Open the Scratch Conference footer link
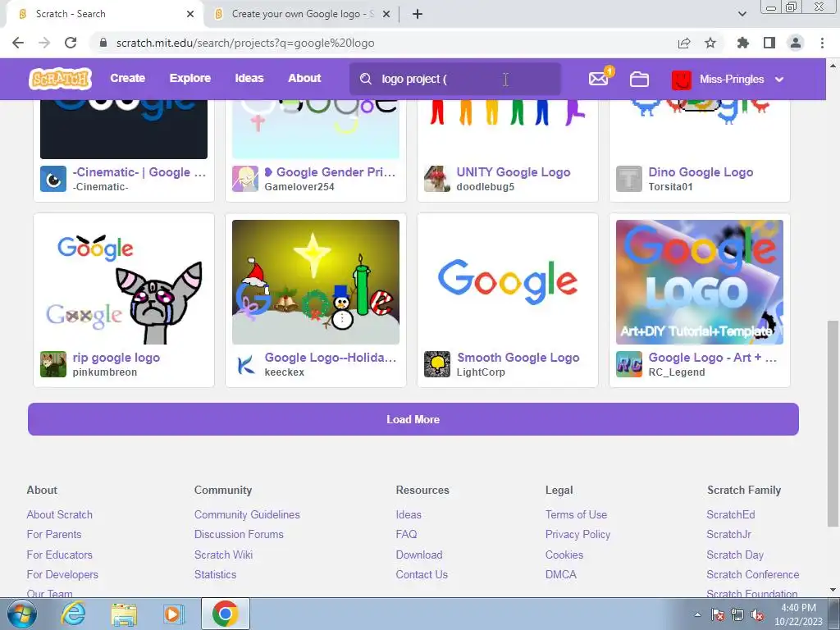The height and width of the screenshot is (630, 840). click(753, 574)
